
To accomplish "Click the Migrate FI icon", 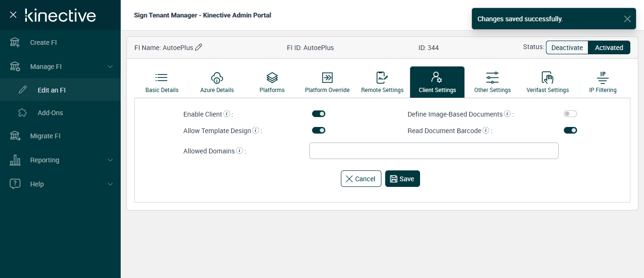I will (15, 136).
